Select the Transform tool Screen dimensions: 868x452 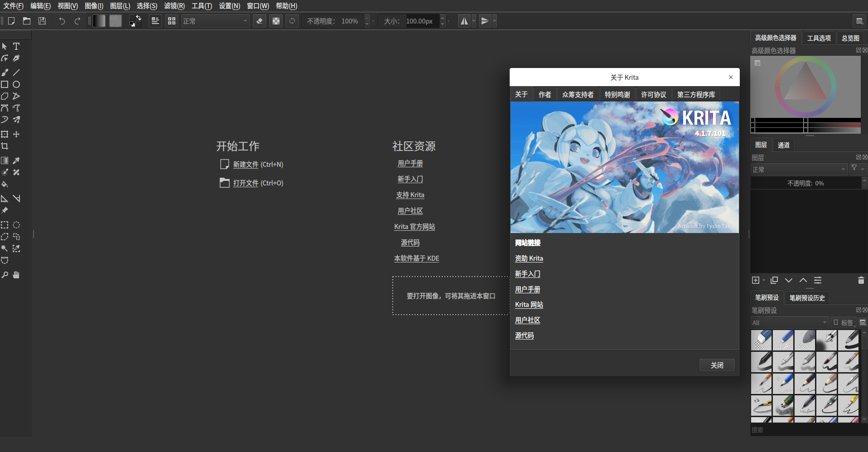pyautogui.click(x=5, y=134)
